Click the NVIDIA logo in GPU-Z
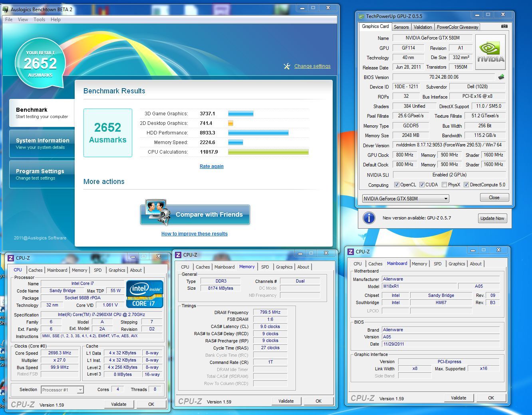The image size is (532, 415). pyautogui.click(x=490, y=52)
